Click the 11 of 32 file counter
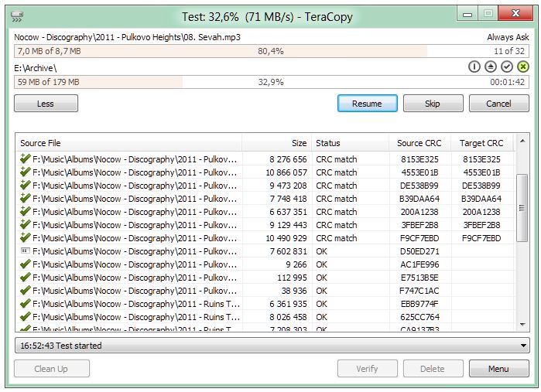Screen dimensions: 541x392 pos(509,51)
